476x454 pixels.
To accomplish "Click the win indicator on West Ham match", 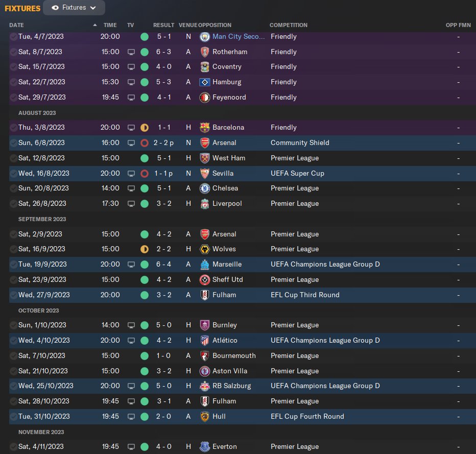I will pyautogui.click(x=145, y=158).
